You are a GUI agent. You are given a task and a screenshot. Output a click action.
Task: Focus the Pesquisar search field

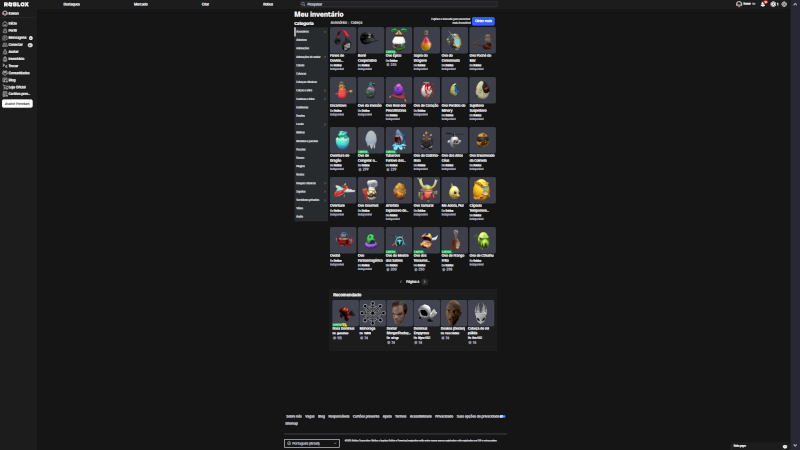(398, 4)
